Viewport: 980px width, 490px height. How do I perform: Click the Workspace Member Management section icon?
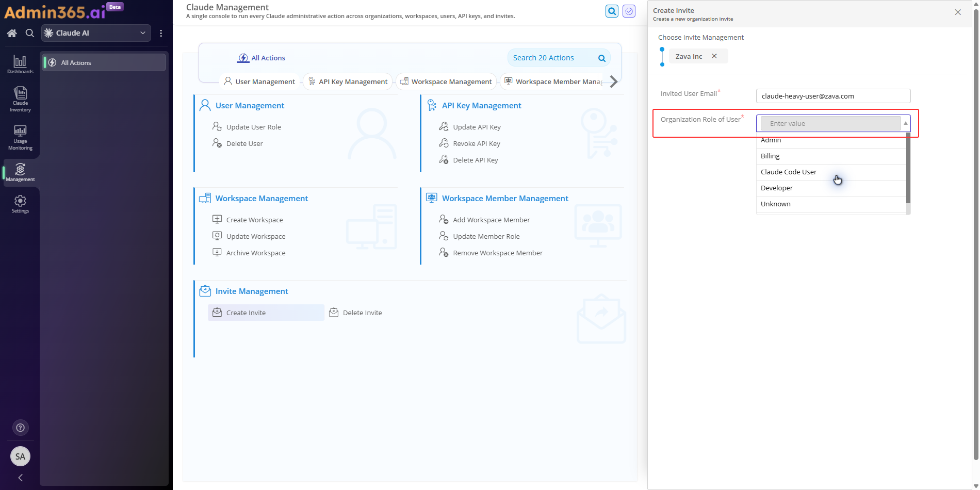(x=432, y=198)
